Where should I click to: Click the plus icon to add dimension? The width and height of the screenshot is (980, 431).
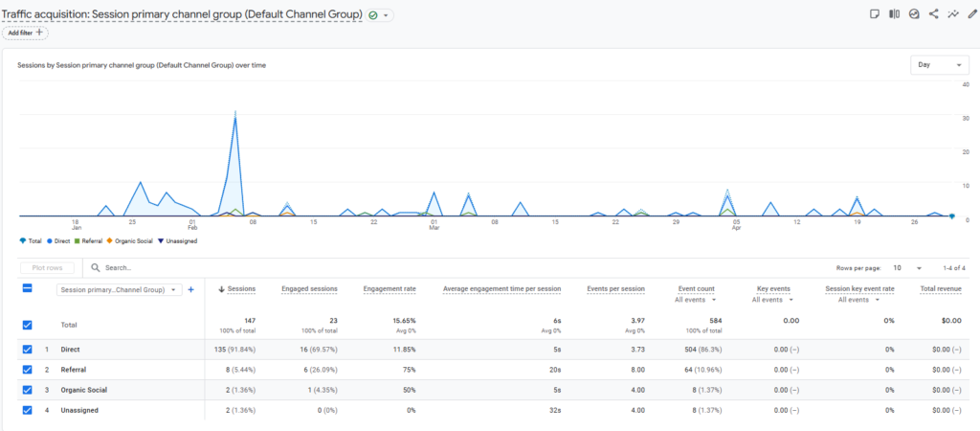191,289
